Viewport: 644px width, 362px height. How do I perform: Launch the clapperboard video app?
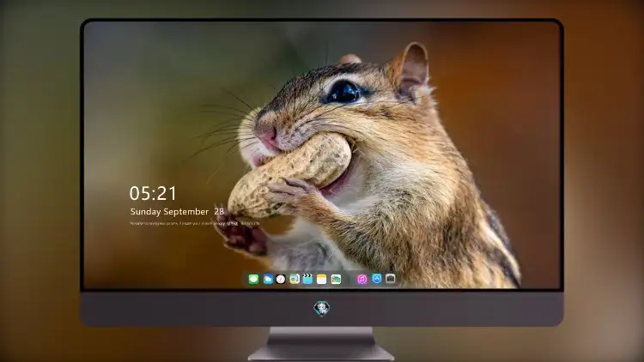[x=307, y=279]
